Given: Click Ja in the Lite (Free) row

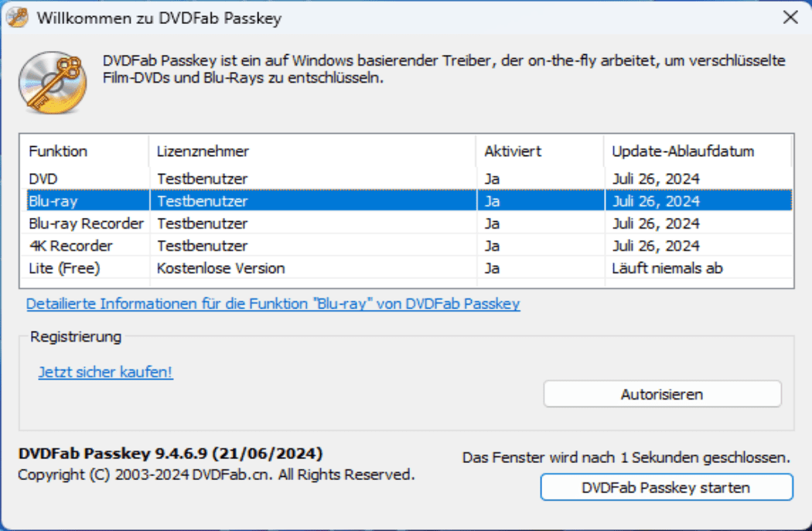Looking at the screenshot, I should (492, 268).
